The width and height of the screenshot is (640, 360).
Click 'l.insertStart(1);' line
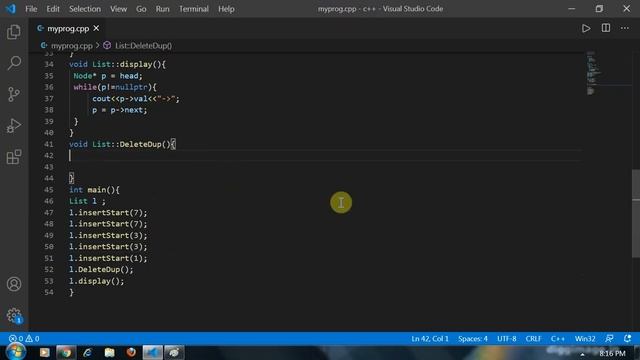click(108, 258)
